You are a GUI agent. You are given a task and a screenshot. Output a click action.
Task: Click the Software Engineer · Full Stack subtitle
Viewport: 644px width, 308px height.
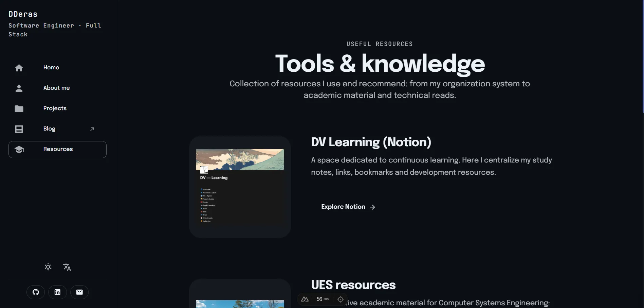coord(55,30)
